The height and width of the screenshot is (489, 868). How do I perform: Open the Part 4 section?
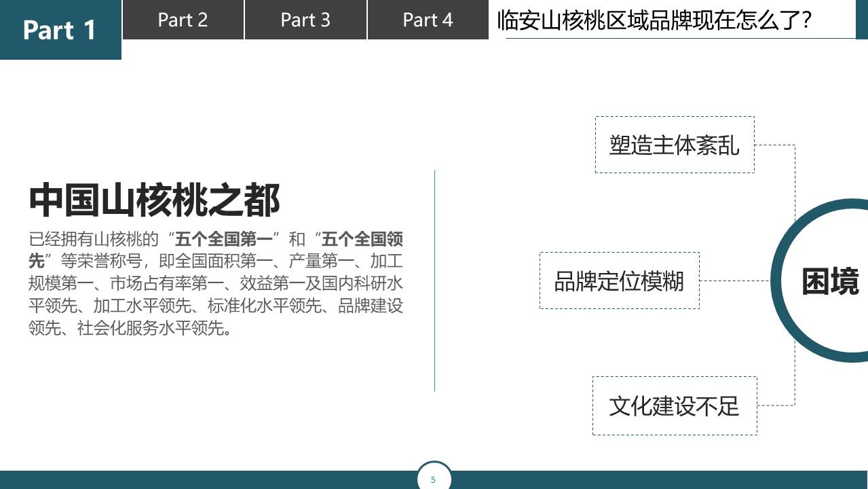[427, 20]
